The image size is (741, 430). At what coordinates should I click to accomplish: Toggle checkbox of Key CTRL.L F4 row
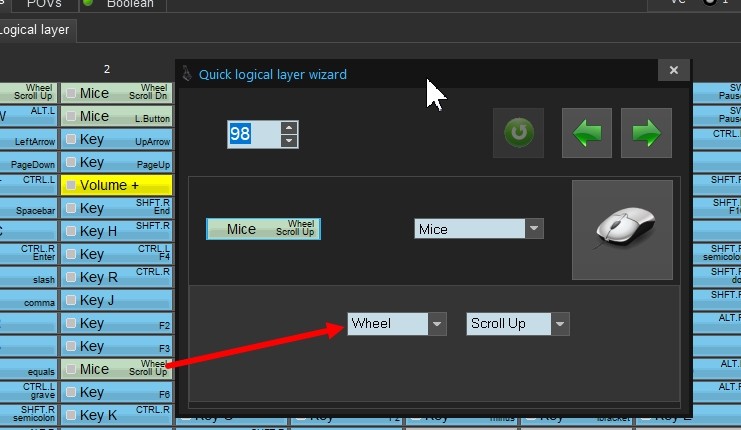point(71,254)
